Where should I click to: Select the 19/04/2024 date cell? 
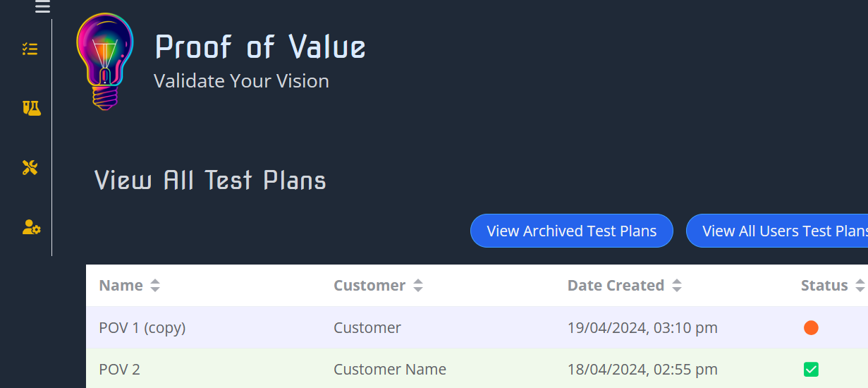(642, 327)
